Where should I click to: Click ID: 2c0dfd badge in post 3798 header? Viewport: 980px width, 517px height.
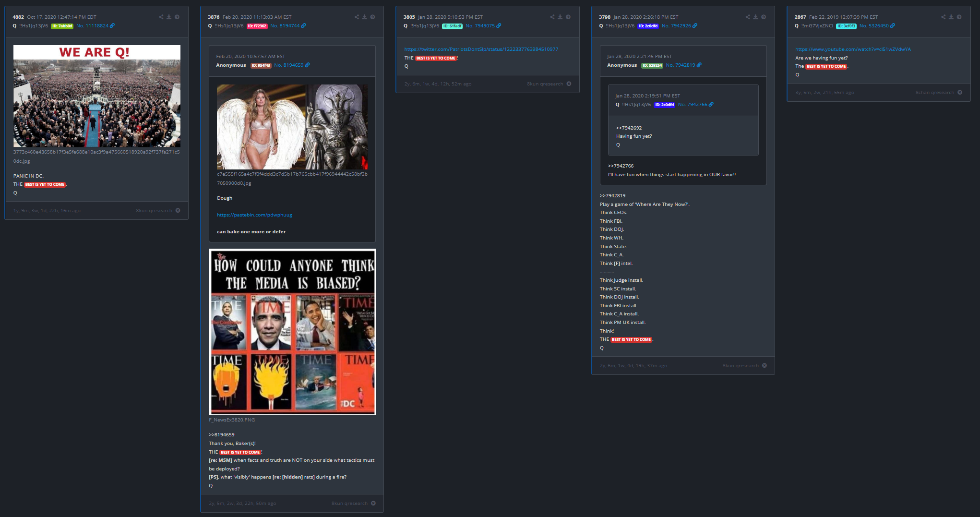648,26
